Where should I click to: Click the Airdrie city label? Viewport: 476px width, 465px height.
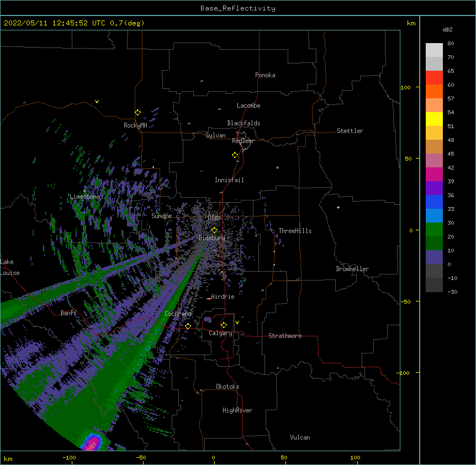[223, 297]
